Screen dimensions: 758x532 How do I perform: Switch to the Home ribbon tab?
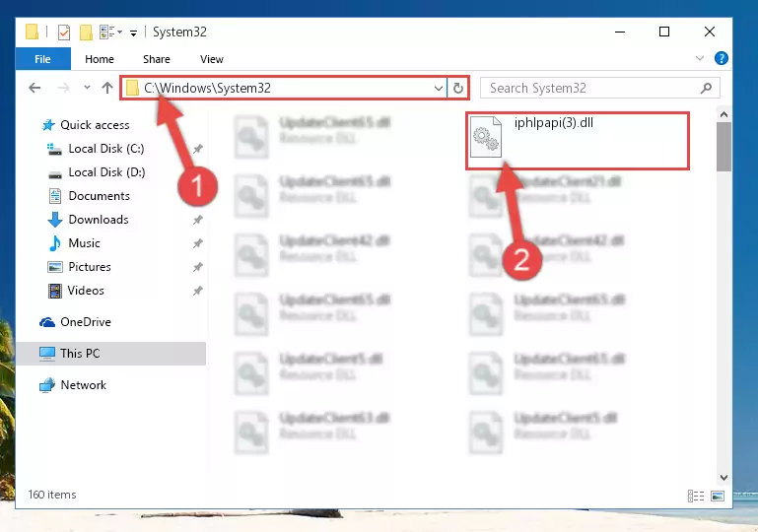tap(100, 59)
